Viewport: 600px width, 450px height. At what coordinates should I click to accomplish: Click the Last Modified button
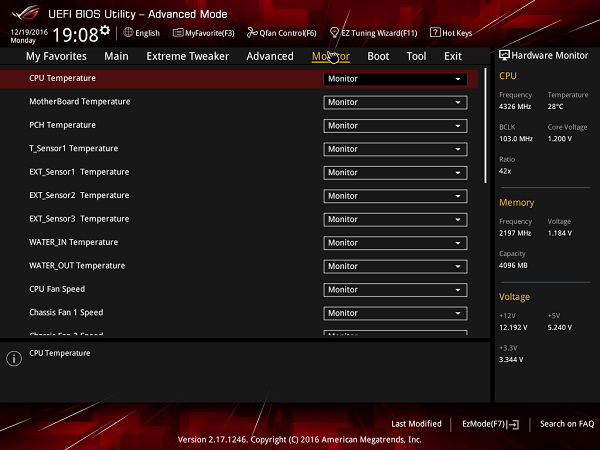[x=416, y=424]
